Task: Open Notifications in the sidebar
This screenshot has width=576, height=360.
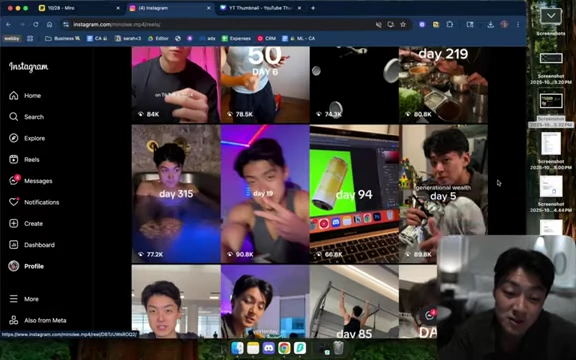Action: [x=34, y=202]
